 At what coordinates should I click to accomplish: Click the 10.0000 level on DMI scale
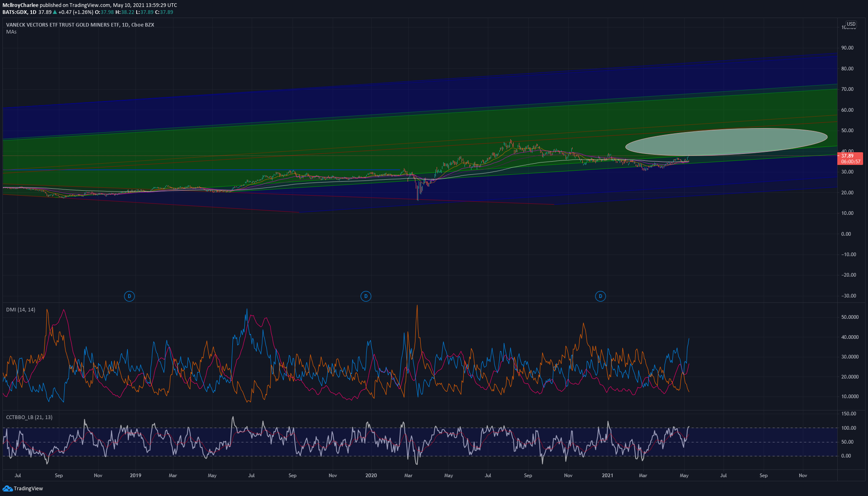point(850,397)
